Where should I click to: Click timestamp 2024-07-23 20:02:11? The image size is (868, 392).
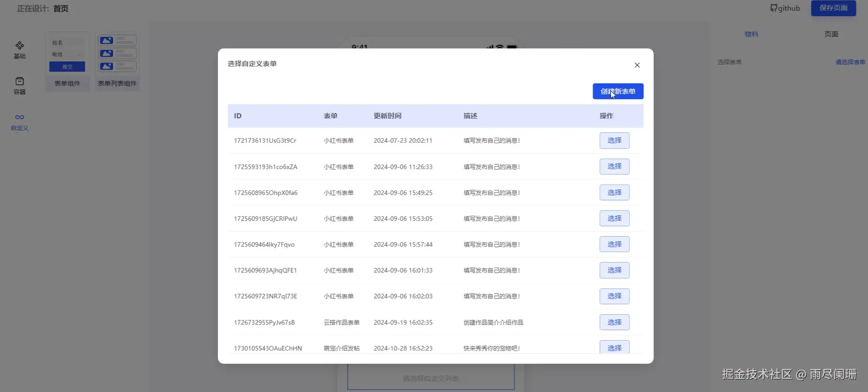403,140
